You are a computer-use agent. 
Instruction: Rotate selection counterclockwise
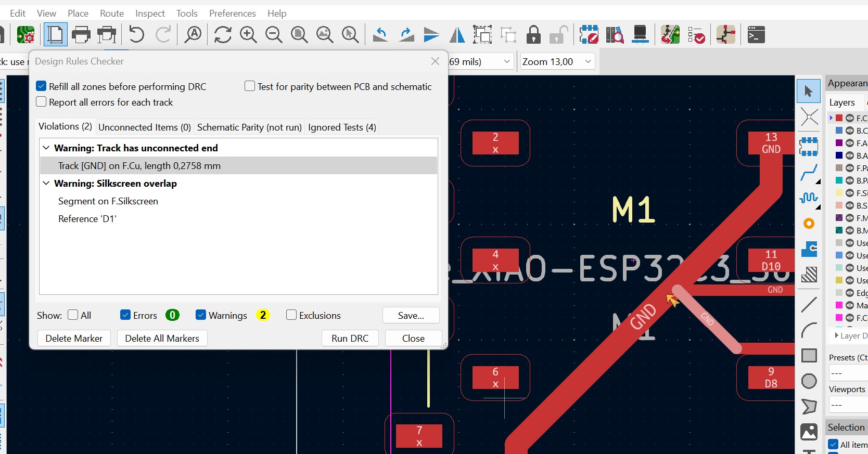pos(380,35)
